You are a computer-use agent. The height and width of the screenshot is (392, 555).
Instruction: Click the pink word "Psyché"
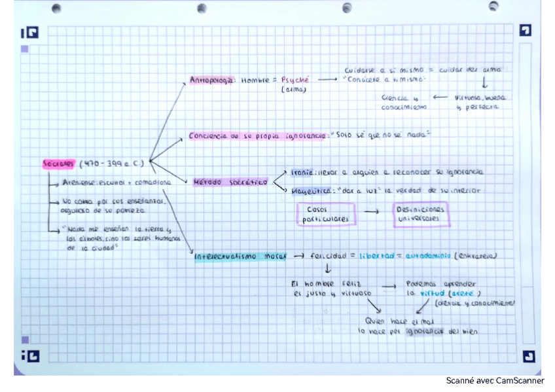295,80
